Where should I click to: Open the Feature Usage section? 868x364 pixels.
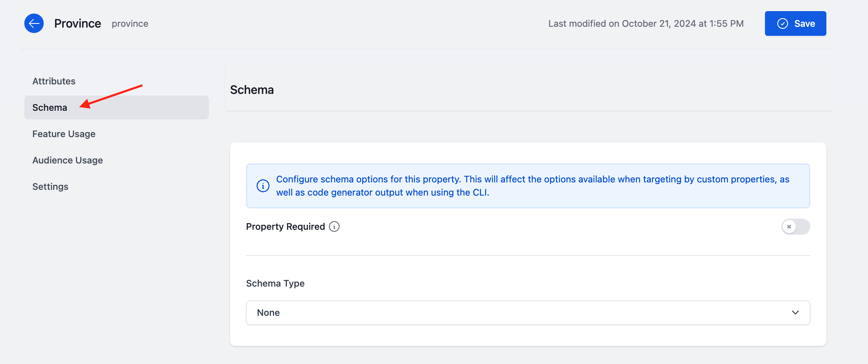tap(64, 133)
